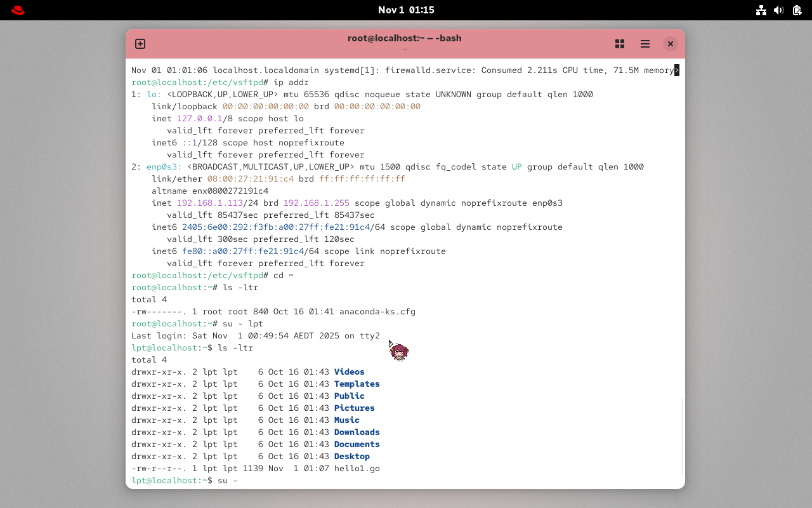Open a new terminal tab
This screenshot has width=812, height=508.
click(140, 44)
